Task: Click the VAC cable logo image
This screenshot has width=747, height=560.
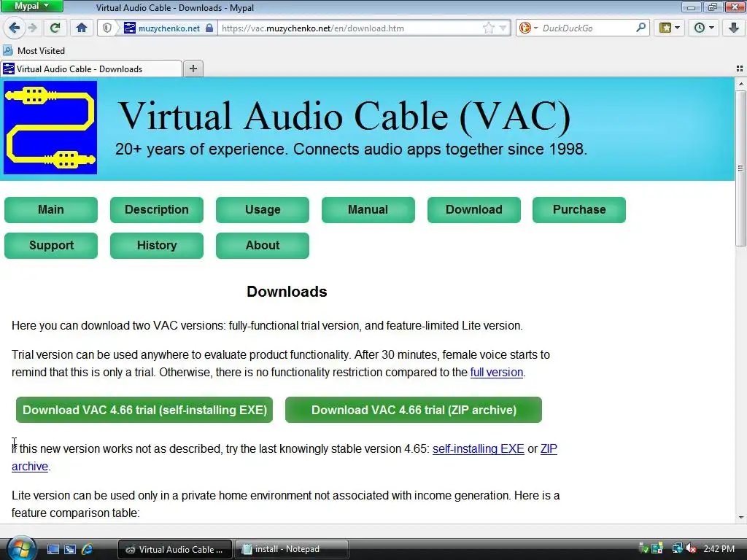Action: 50,128
